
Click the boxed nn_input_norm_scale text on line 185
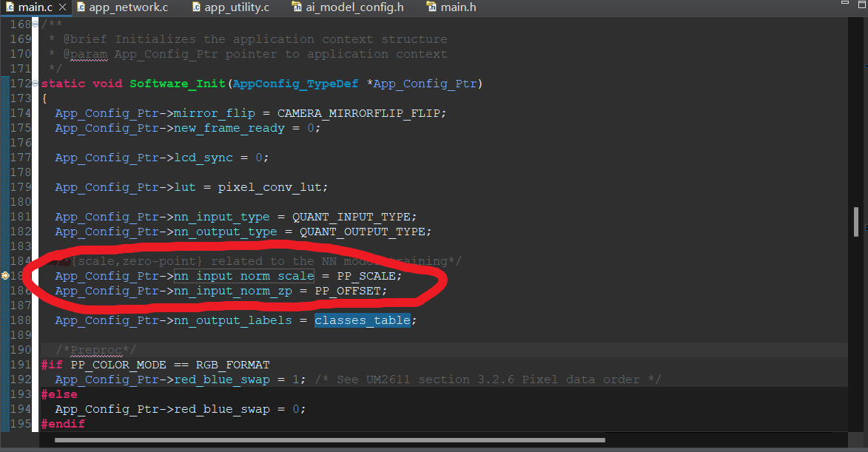pos(244,276)
